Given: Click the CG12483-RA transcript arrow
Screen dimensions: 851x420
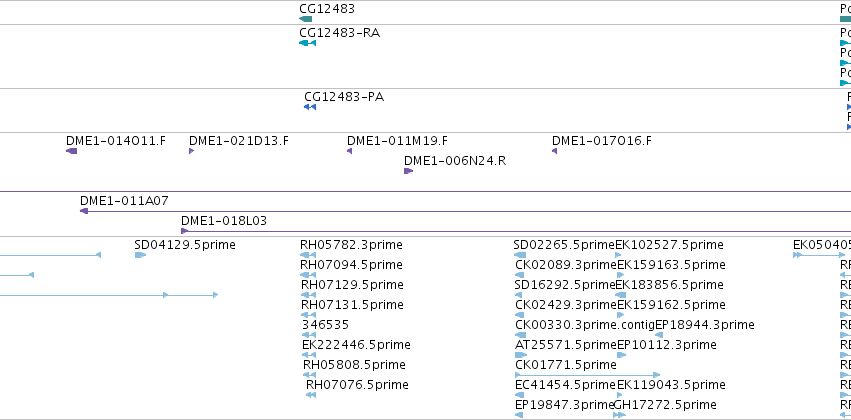Looking at the screenshot, I should point(307,43).
